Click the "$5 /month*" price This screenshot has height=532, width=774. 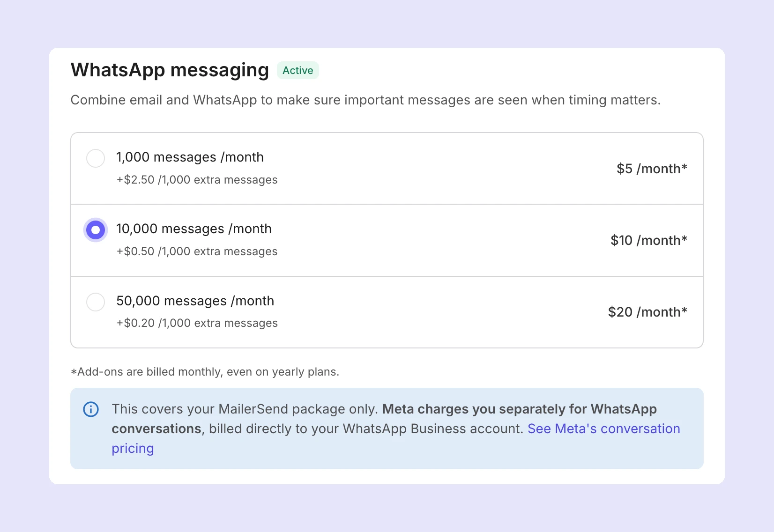(x=652, y=169)
